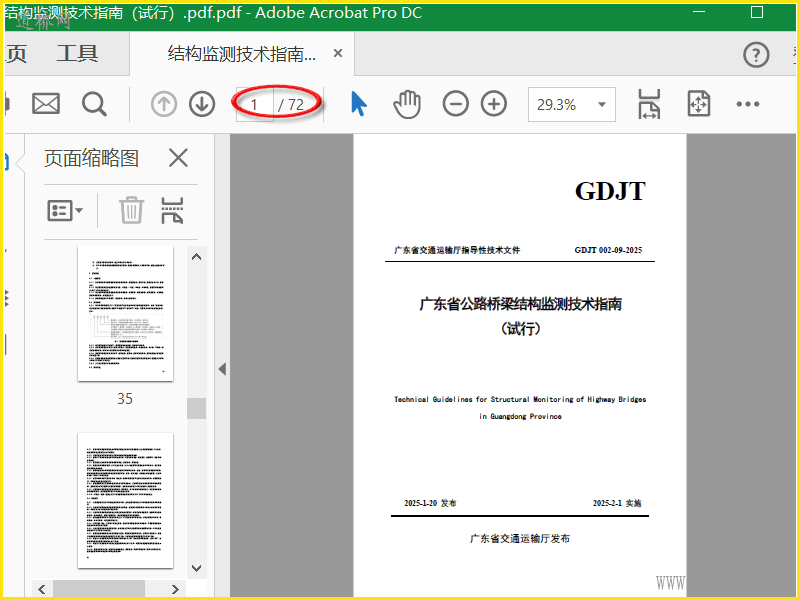The image size is (800, 600).
Task: Click the fit width scrolling icon
Action: click(x=649, y=104)
